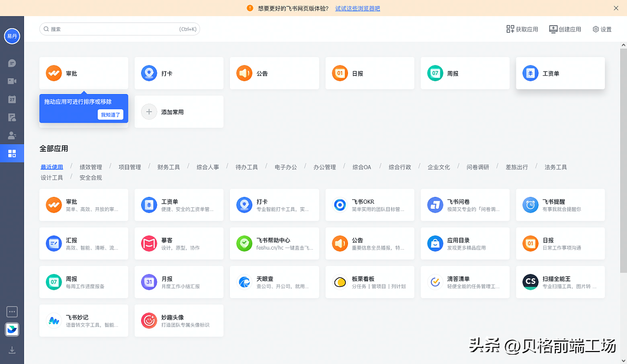The image size is (627, 364).
Task: Open 应用目录 app
Action: 465,243
